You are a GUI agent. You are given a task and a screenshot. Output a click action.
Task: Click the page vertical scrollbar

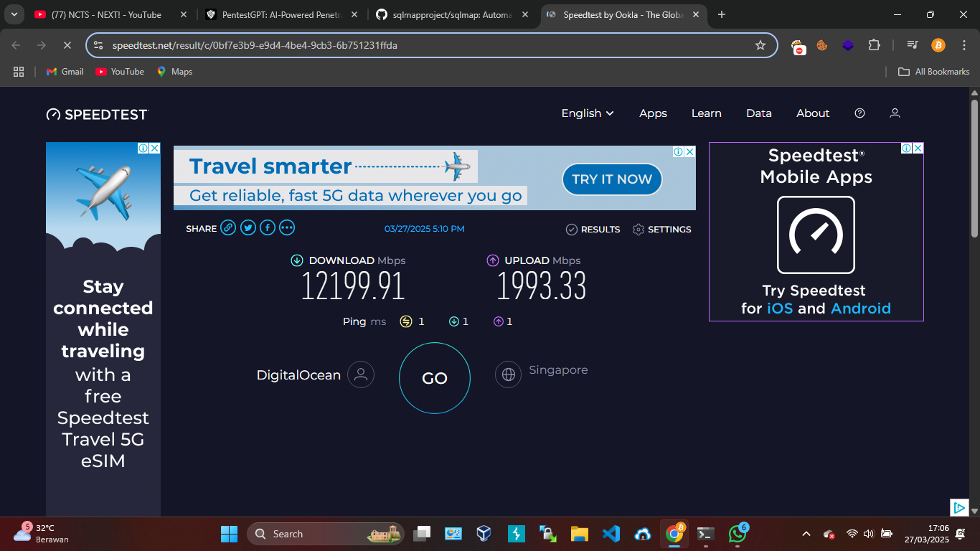point(975,168)
